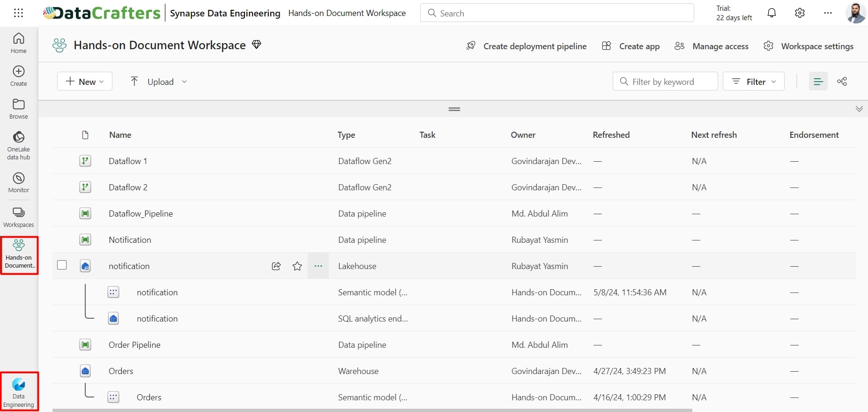The height and width of the screenshot is (412, 868).
Task: Open the Monitor hub in sidebar
Action: pos(19,182)
